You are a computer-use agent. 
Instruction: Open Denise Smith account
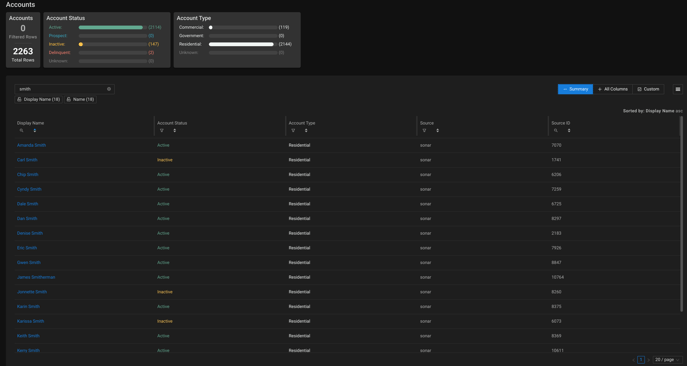pos(30,233)
